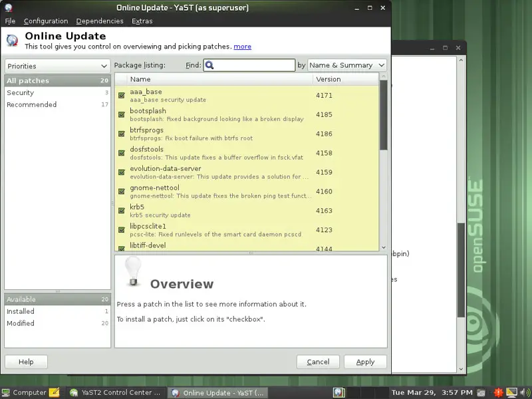The image size is (532, 399).
Task: Select the Available status filter
Action: click(x=57, y=299)
